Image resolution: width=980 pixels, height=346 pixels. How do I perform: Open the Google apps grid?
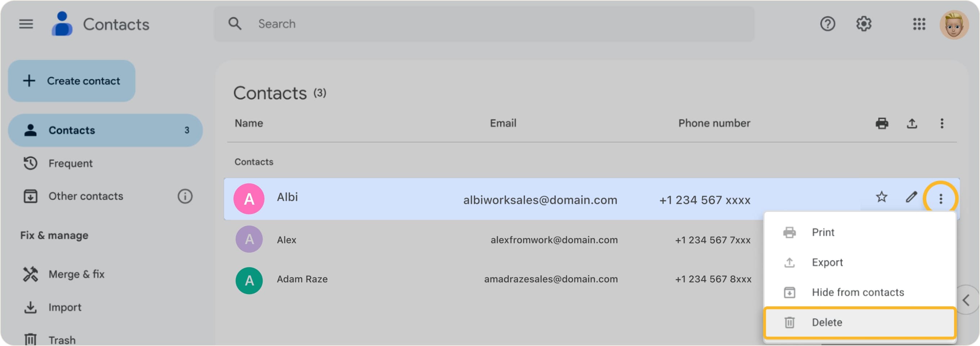coord(919,23)
